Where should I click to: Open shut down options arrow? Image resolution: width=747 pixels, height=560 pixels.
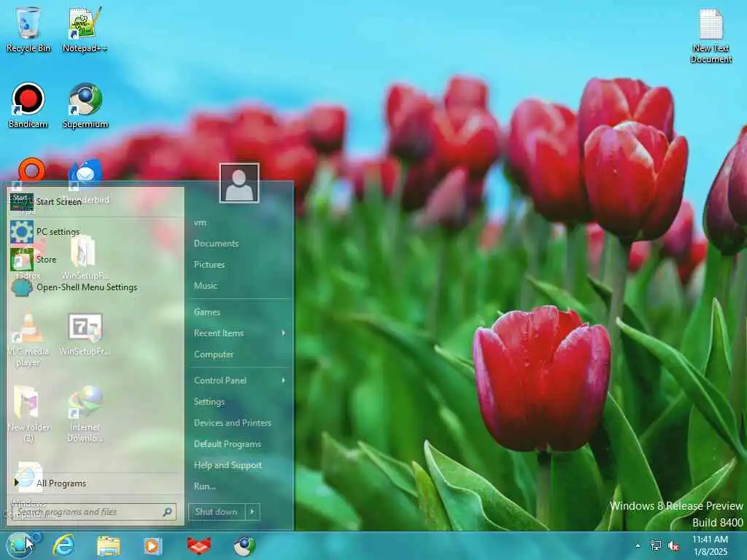252,512
